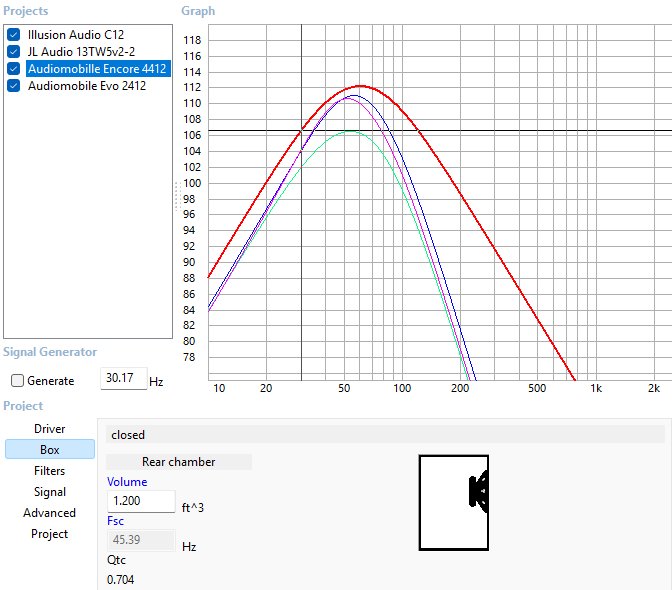Open the Box tab
Image resolution: width=672 pixels, height=590 pixels.
click(50, 449)
